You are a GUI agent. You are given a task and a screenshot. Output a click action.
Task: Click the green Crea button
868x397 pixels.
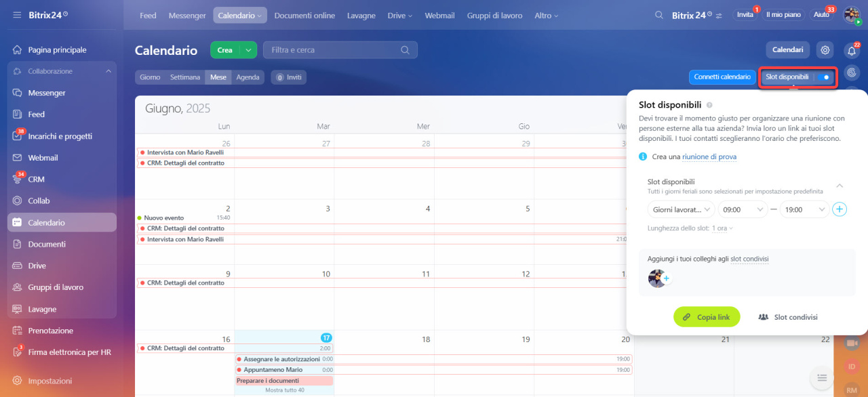(x=225, y=50)
